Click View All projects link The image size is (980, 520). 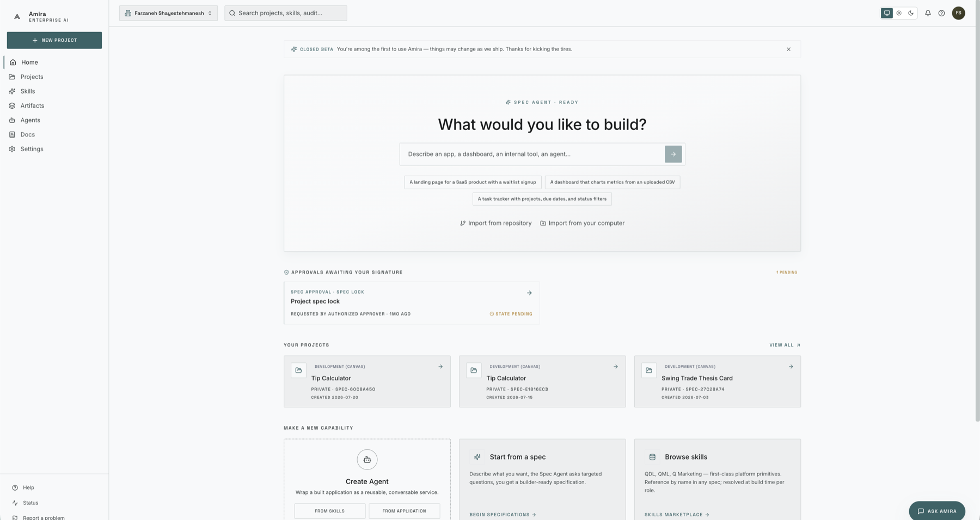pos(785,345)
